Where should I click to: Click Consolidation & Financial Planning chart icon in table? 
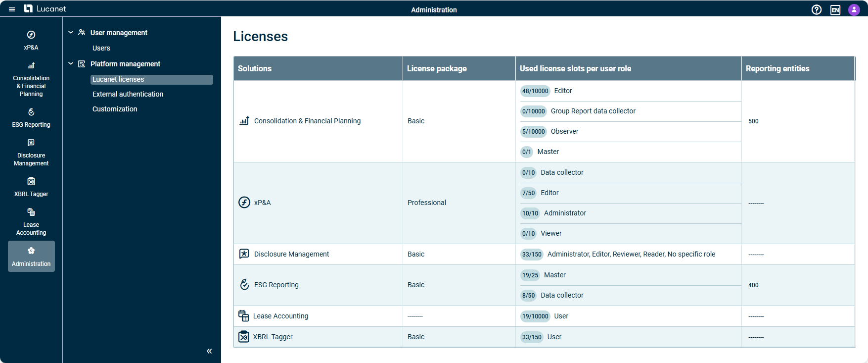coord(244,121)
